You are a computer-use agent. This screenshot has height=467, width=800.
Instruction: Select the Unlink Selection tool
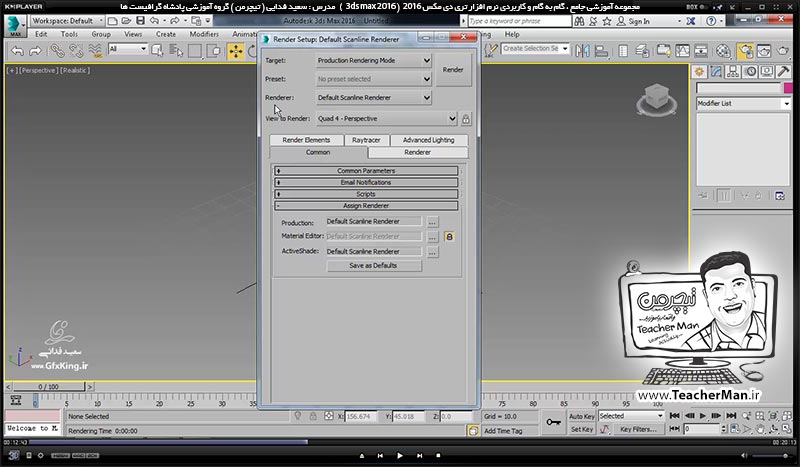[76, 51]
